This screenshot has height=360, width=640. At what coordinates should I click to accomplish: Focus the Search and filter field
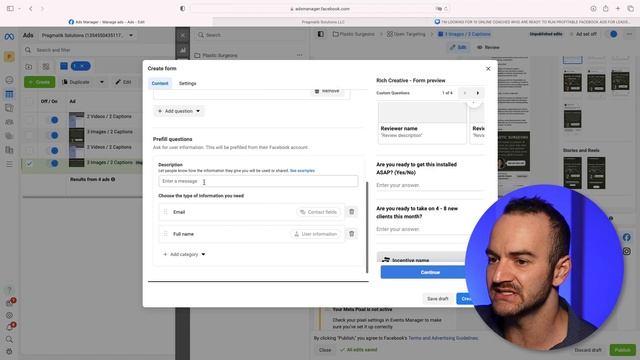coord(98,50)
